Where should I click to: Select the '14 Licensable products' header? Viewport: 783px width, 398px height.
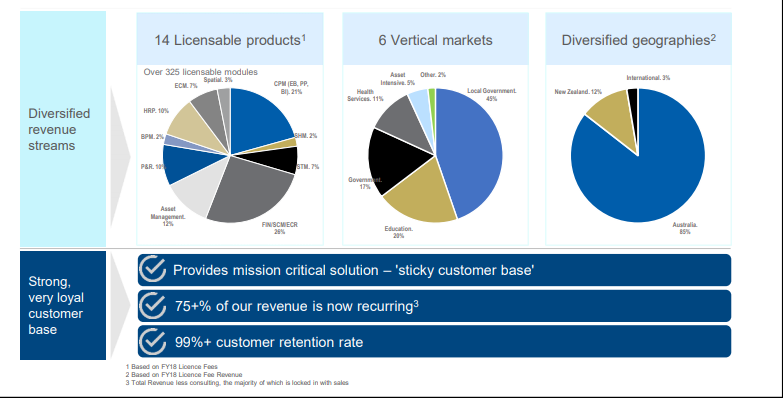[x=230, y=39]
